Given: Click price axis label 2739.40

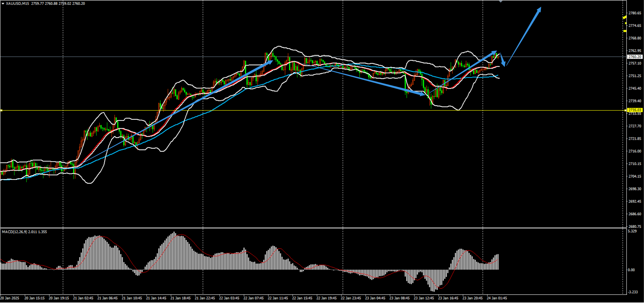Looking at the screenshot, I should [x=635, y=101].
